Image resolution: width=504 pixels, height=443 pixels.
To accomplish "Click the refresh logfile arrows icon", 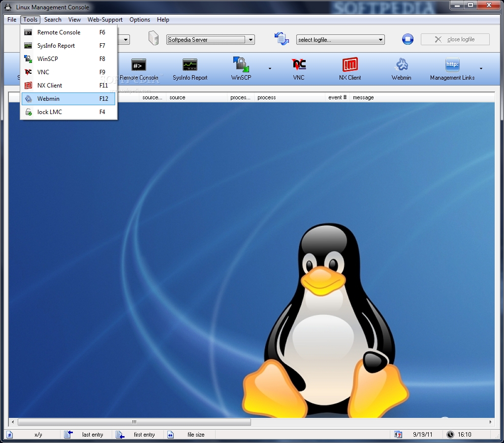I will click(282, 39).
